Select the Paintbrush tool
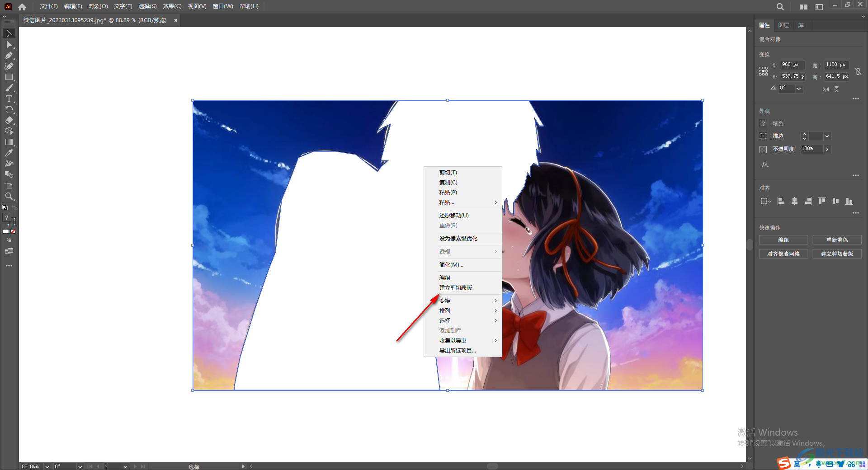This screenshot has width=868, height=470. pos(9,88)
